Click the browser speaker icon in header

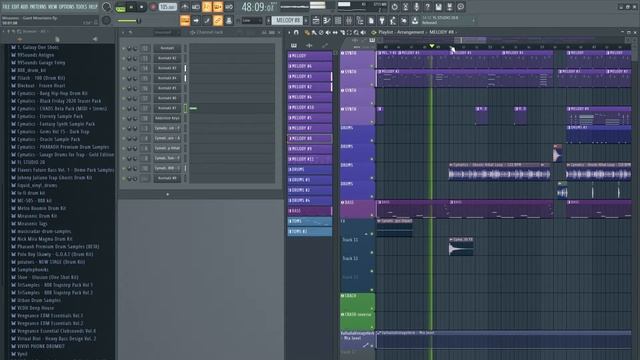(95, 39)
